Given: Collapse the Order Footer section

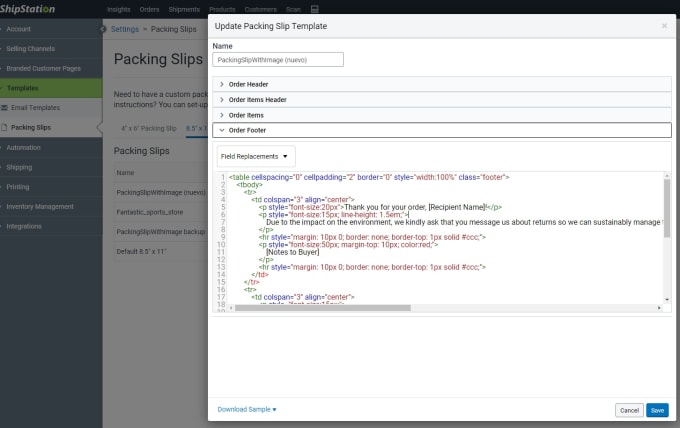Looking at the screenshot, I should [x=442, y=130].
